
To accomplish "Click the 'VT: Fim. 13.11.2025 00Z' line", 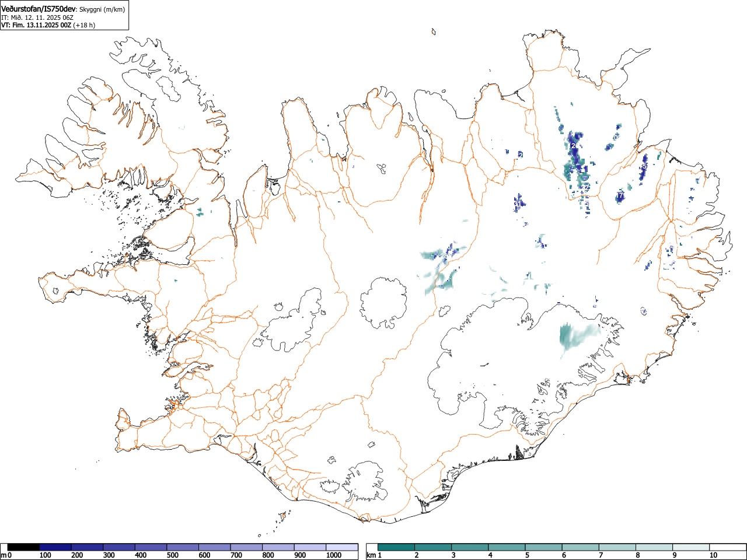I will click(x=36, y=25).
